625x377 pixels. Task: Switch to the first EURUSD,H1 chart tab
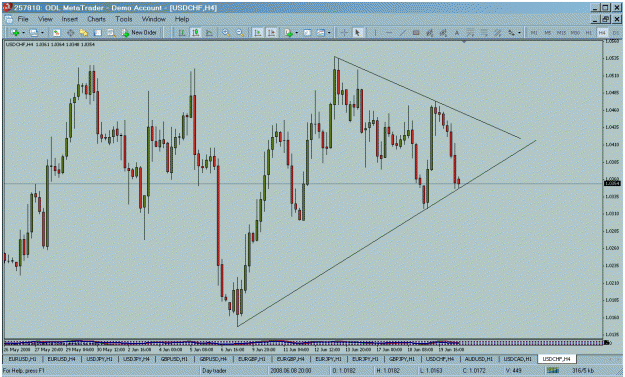tap(22, 359)
